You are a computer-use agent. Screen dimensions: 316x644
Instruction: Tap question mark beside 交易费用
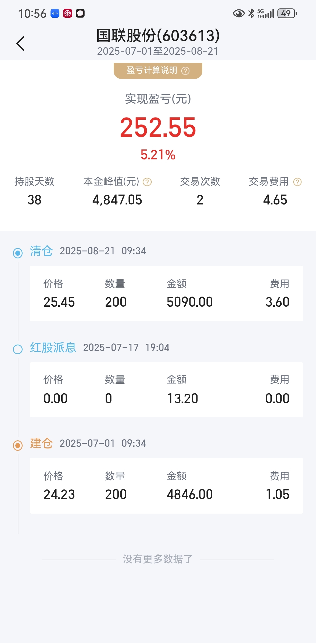[x=297, y=182]
